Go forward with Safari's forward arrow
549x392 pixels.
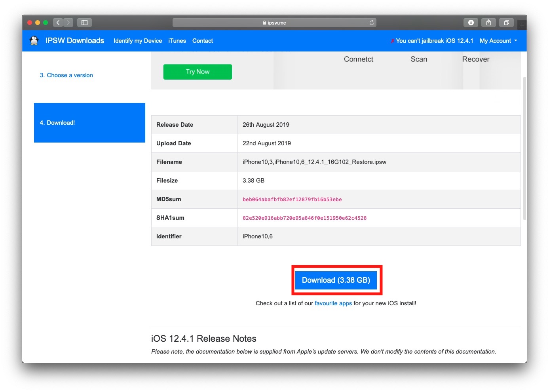(x=68, y=23)
